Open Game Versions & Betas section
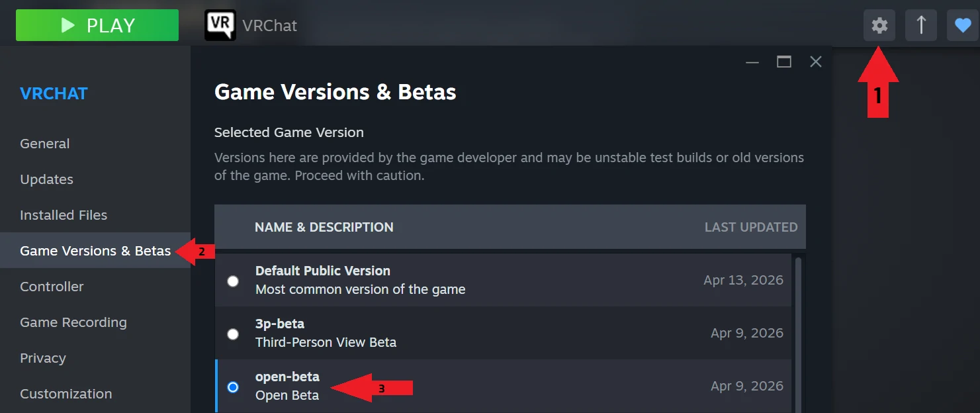The image size is (980, 413). [x=95, y=251]
